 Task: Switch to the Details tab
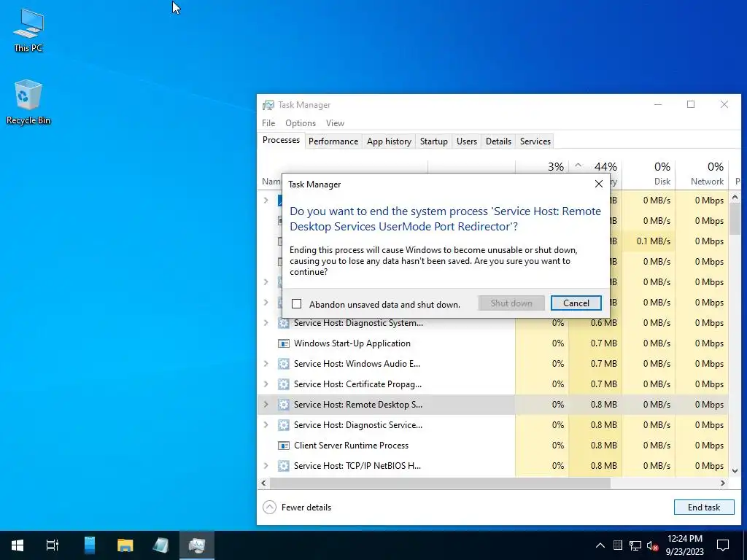point(498,141)
